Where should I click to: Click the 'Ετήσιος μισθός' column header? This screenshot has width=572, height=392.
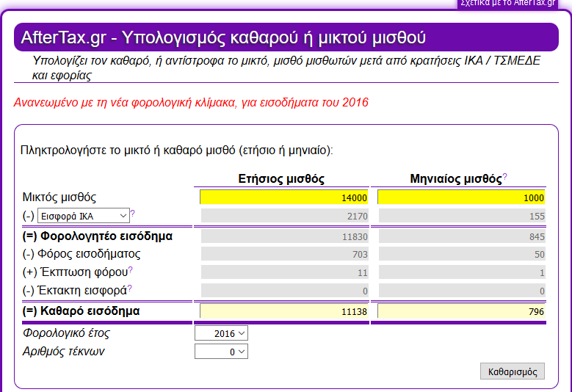point(281,178)
